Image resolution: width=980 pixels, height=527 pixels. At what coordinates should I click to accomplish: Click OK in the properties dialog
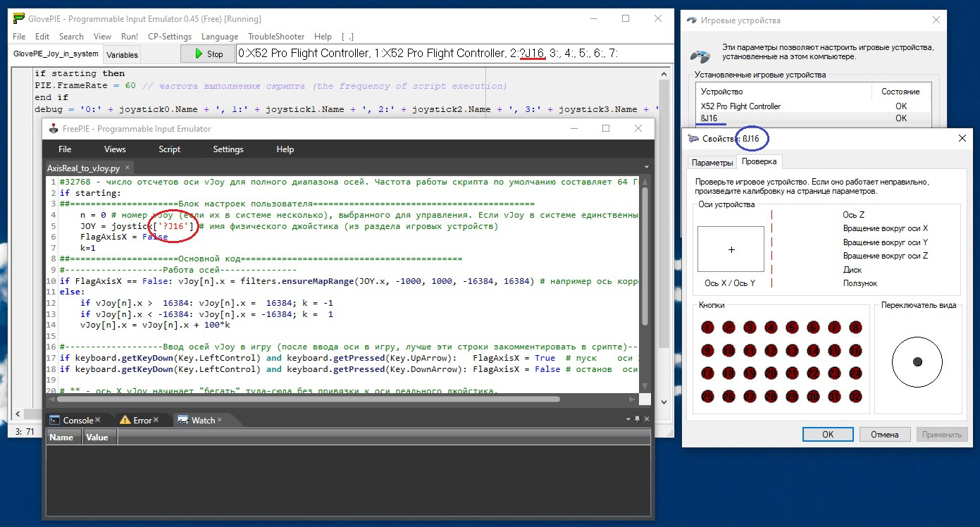[x=828, y=435]
